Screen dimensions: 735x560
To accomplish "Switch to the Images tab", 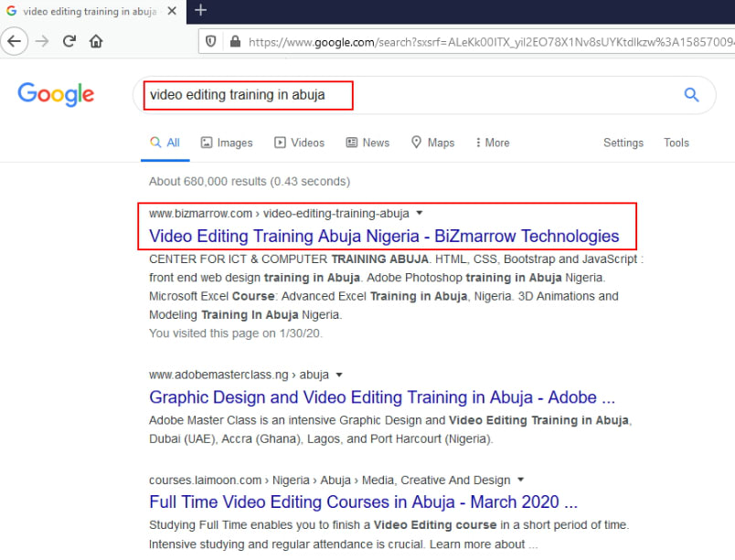I will point(227,143).
